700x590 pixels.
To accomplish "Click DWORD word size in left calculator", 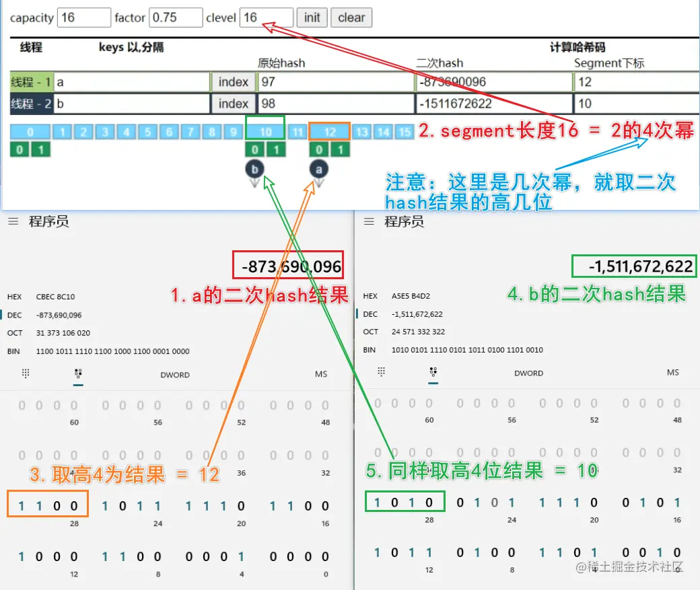I will [x=175, y=375].
